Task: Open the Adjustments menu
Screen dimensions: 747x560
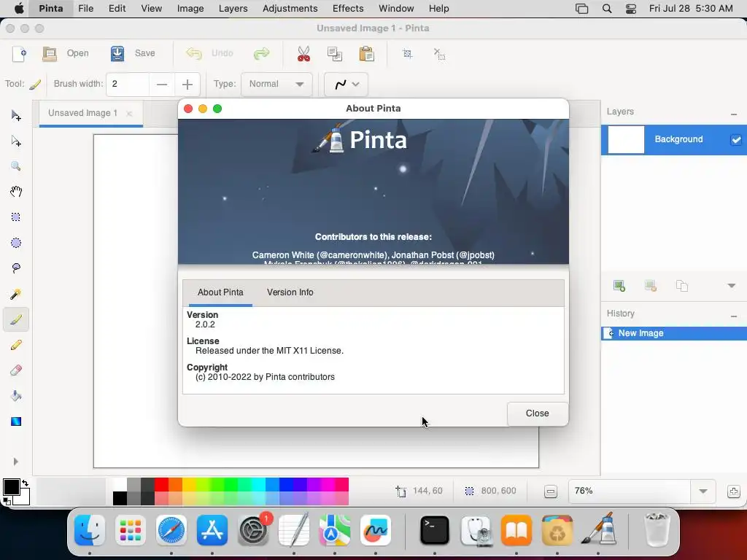Action: coord(290,9)
